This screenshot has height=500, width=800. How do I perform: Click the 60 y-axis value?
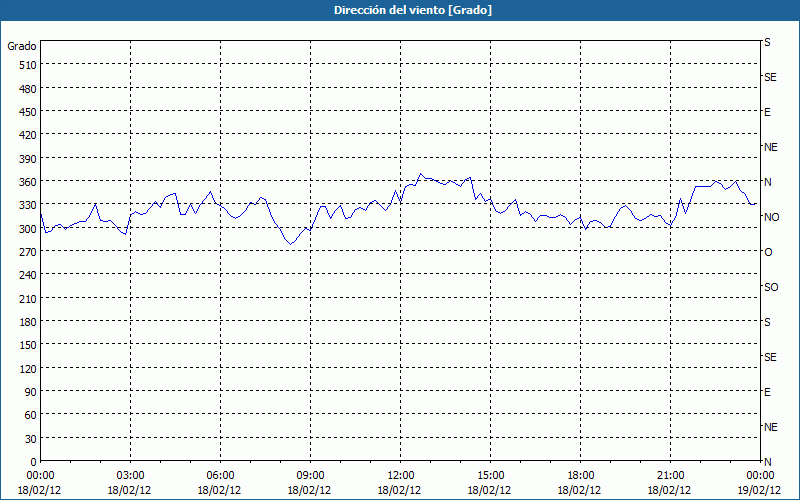[31, 415]
